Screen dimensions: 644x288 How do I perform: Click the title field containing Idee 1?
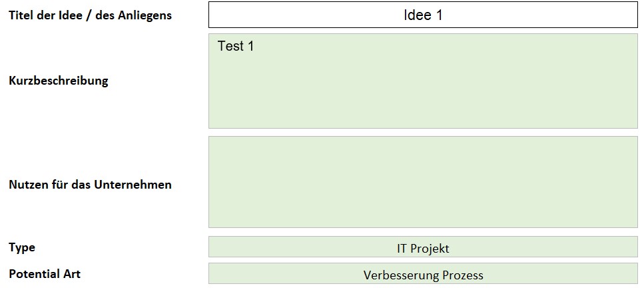point(423,15)
